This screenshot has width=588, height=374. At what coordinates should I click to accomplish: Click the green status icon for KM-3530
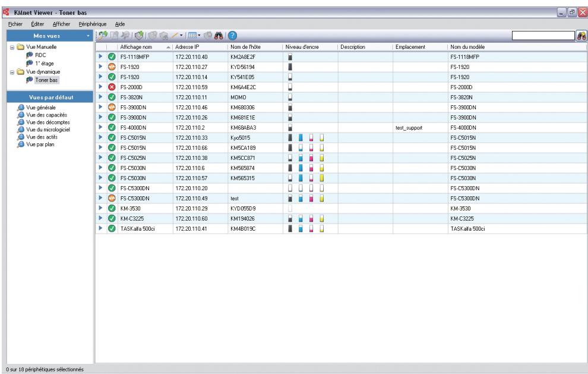tap(112, 208)
